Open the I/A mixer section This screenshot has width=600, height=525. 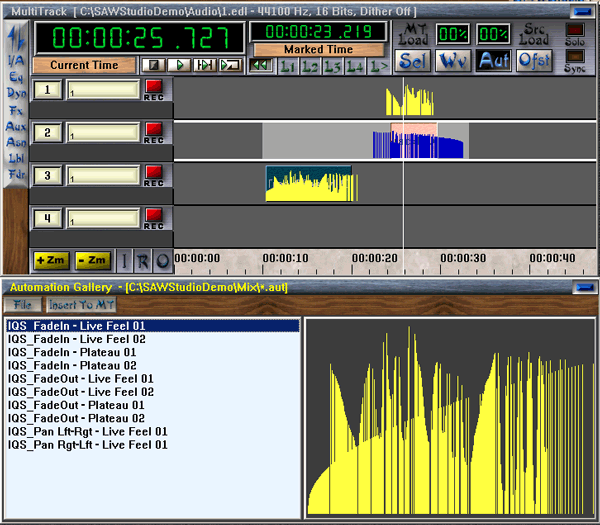point(16,60)
